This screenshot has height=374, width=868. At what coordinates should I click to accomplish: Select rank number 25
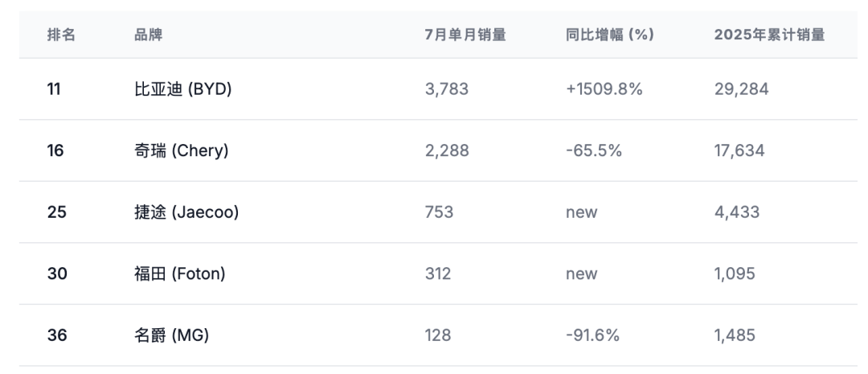click(57, 212)
